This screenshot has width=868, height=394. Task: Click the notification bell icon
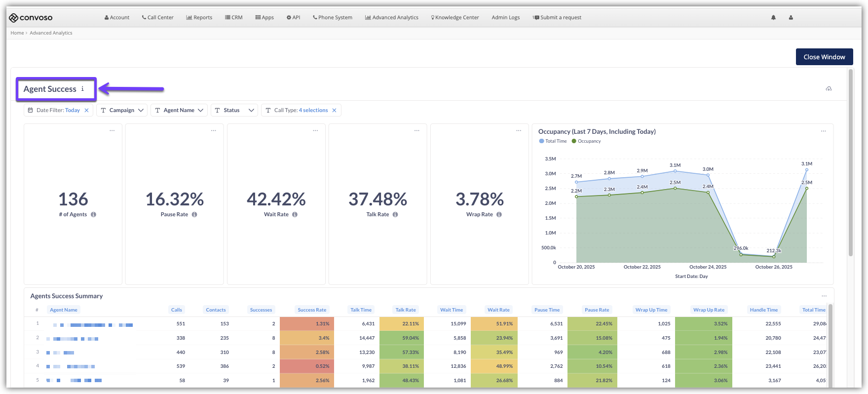(773, 17)
